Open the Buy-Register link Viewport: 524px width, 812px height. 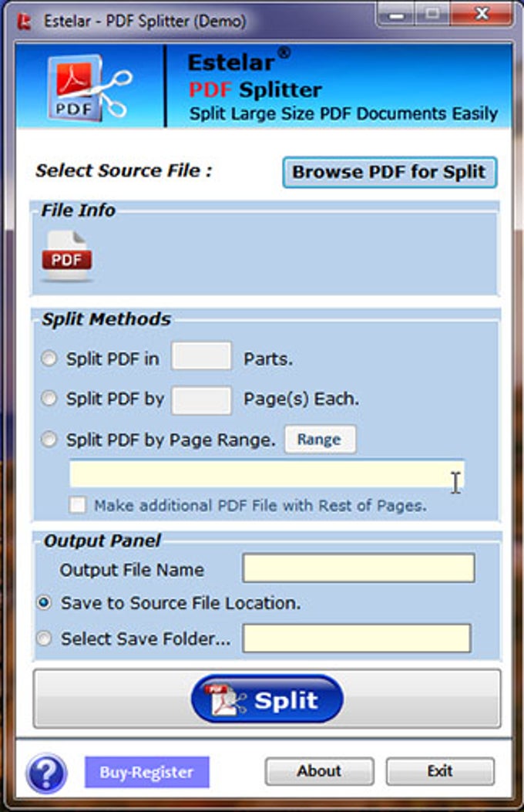point(146,772)
